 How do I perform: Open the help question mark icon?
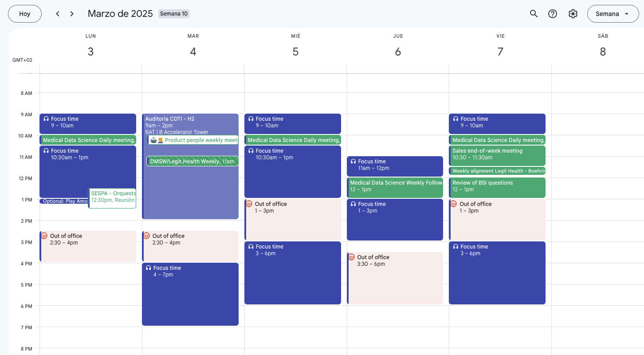(x=553, y=14)
